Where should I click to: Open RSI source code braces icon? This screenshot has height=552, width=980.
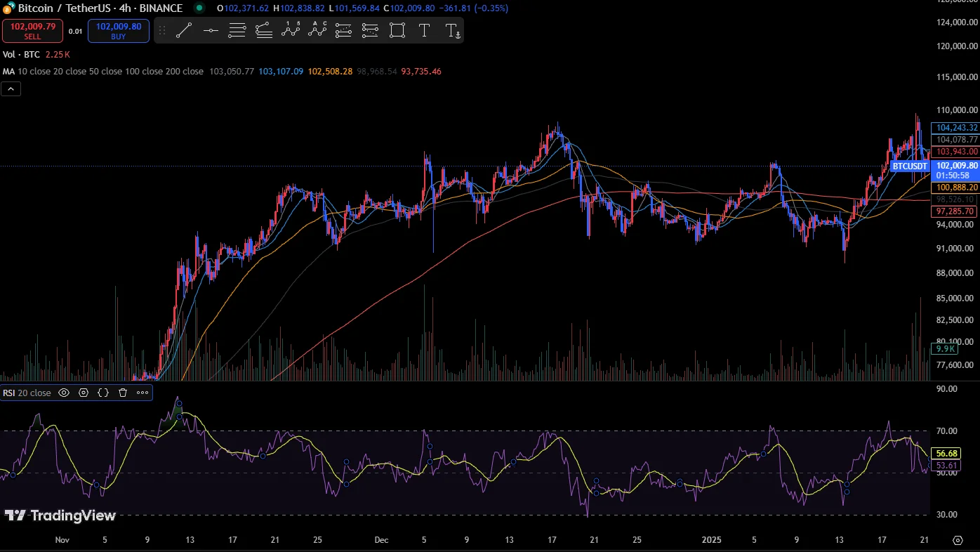103,393
